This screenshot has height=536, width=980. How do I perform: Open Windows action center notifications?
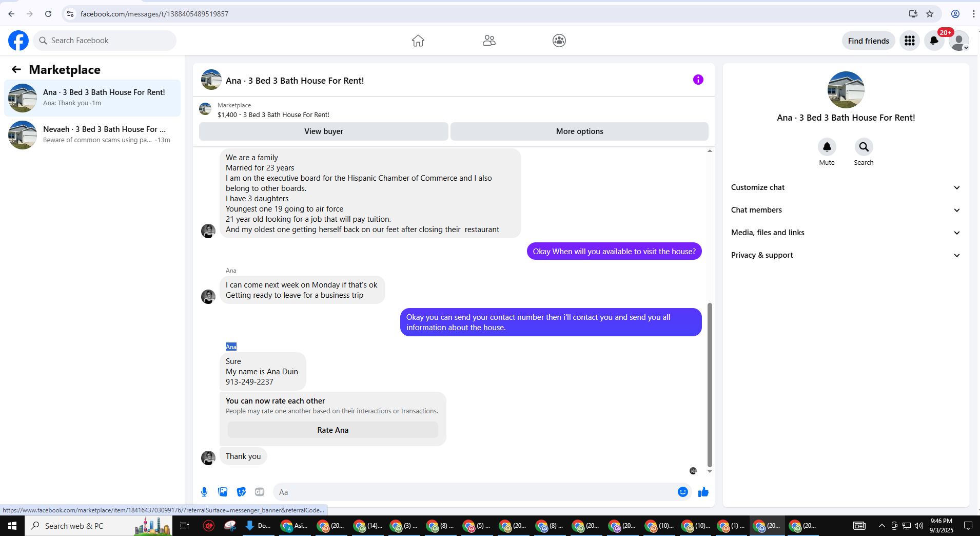pyautogui.click(x=968, y=526)
